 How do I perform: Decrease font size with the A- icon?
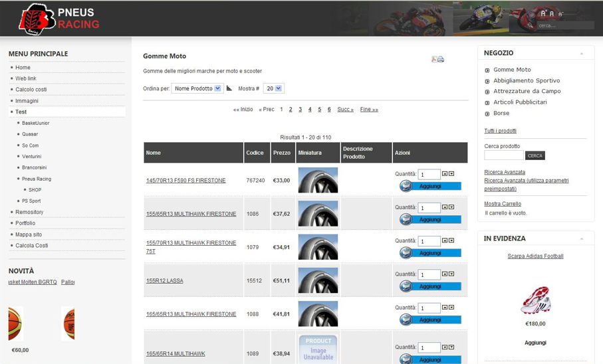coord(560,14)
